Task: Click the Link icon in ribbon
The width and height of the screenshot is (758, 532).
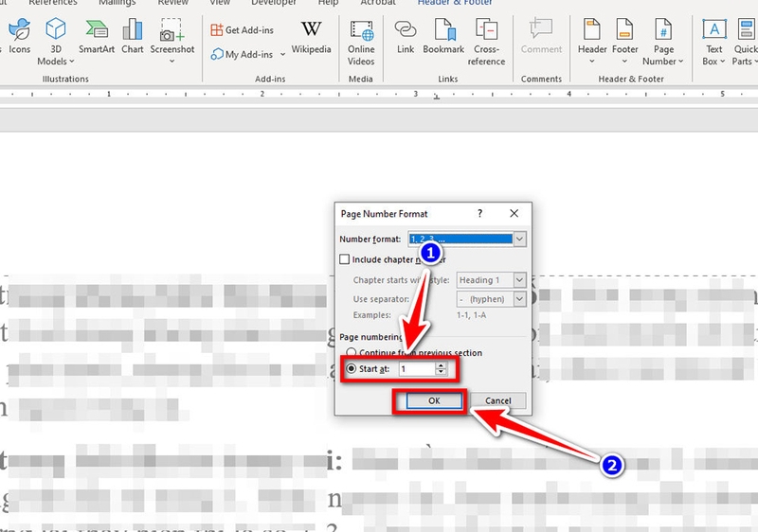Action: [x=406, y=38]
